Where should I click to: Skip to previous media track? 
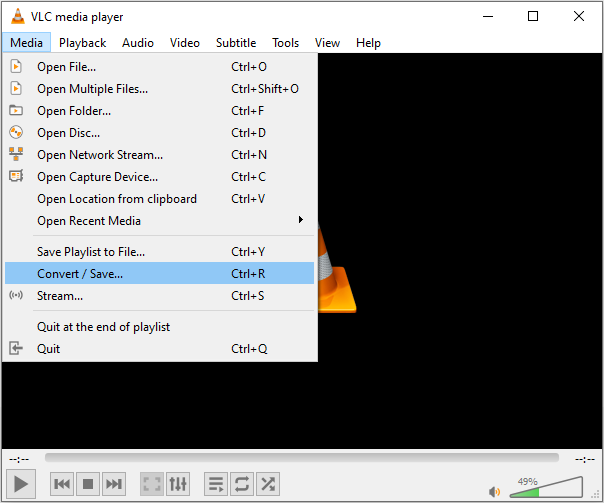[62, 484]
